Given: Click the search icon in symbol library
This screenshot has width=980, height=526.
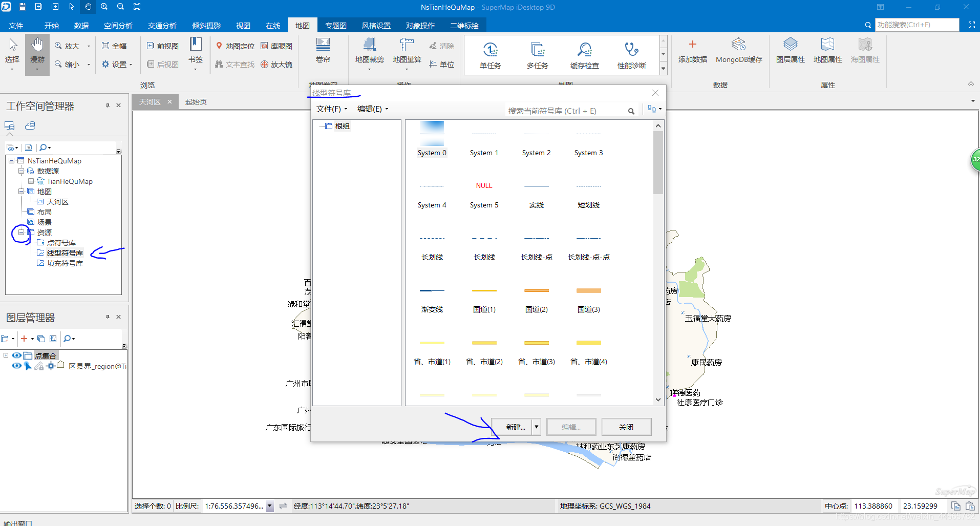Looking at the screenshot, I should 631,111.
